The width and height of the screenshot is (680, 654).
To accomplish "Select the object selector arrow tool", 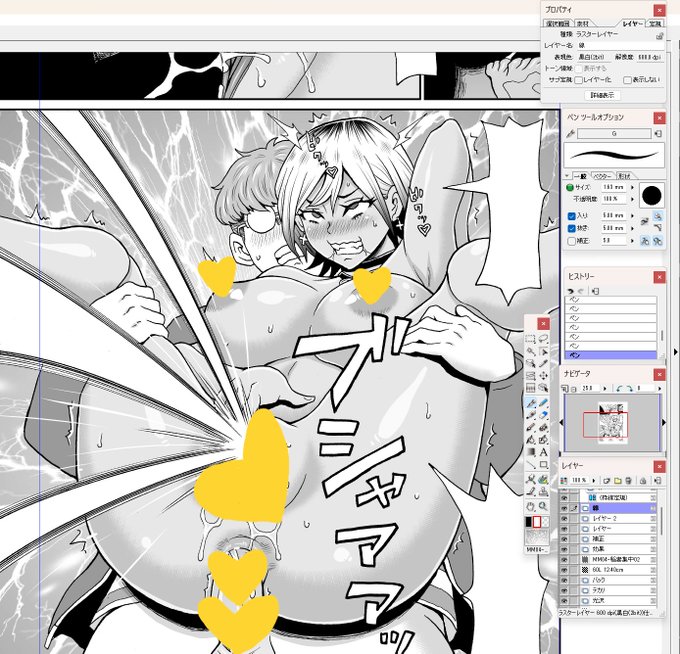I will point(543,351).
